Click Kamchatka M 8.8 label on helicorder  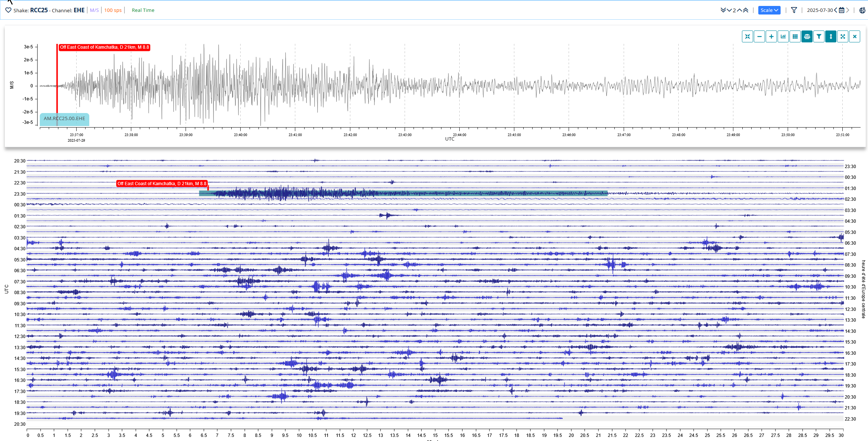pyautogui.click(x=162, y=184)
